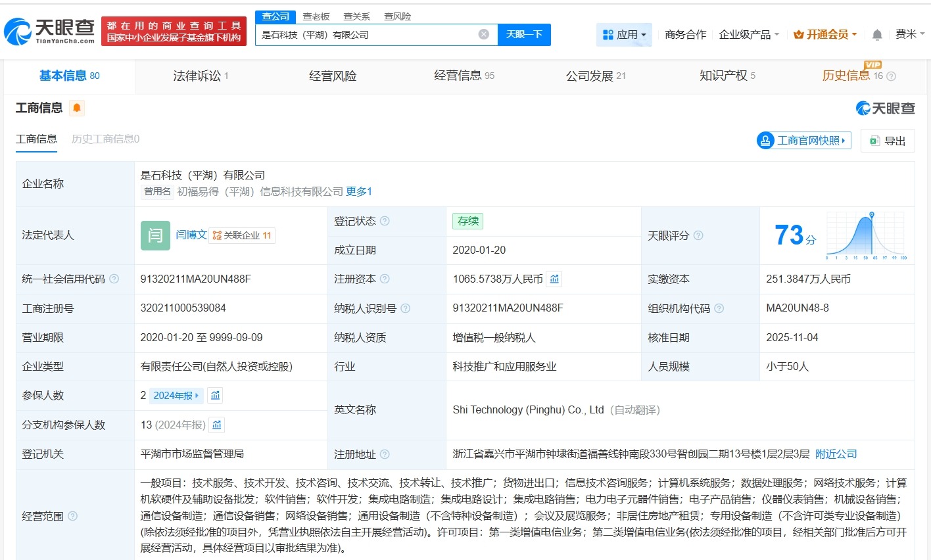The image size is (931, 560).
Task: Click the alert bell beside 工商信息 heading
Action: [77, 108]
